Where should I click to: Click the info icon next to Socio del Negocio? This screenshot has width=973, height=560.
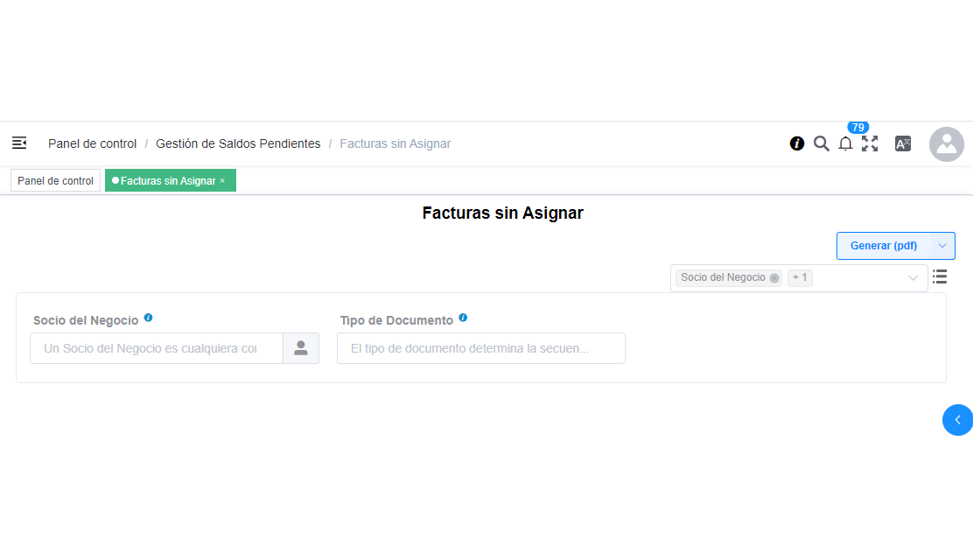click(148, 318)
